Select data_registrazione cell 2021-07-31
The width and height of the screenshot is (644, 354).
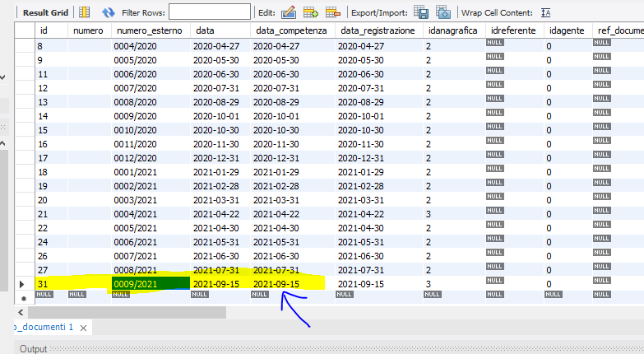pyautogui.click(x=378, y=270)
